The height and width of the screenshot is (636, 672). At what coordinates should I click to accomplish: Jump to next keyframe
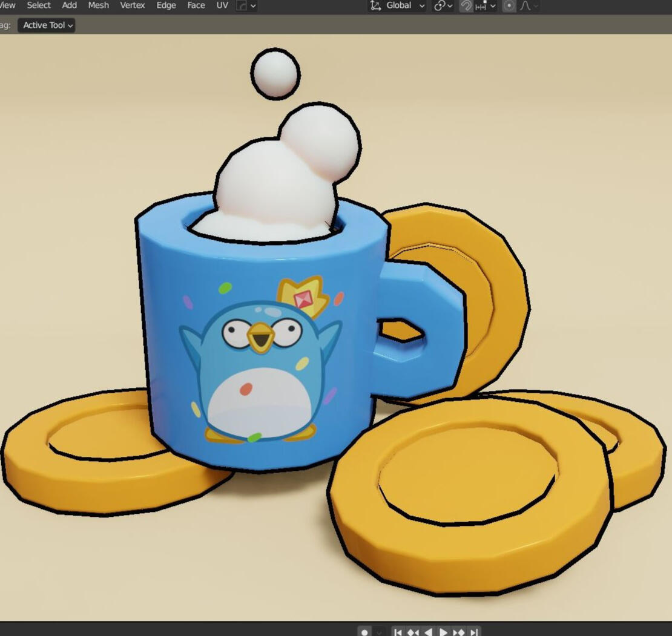click(458, 632)
